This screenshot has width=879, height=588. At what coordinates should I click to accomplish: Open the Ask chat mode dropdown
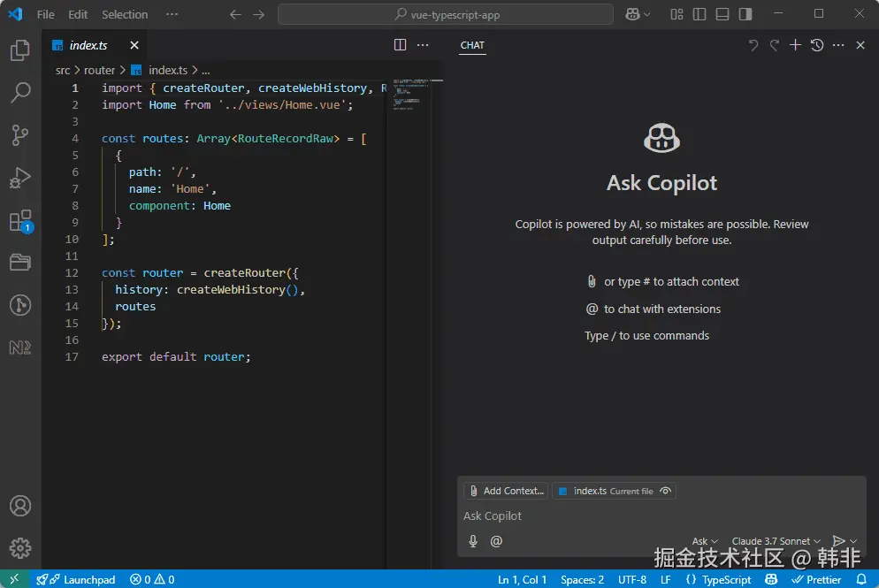[x=704, y=541]
